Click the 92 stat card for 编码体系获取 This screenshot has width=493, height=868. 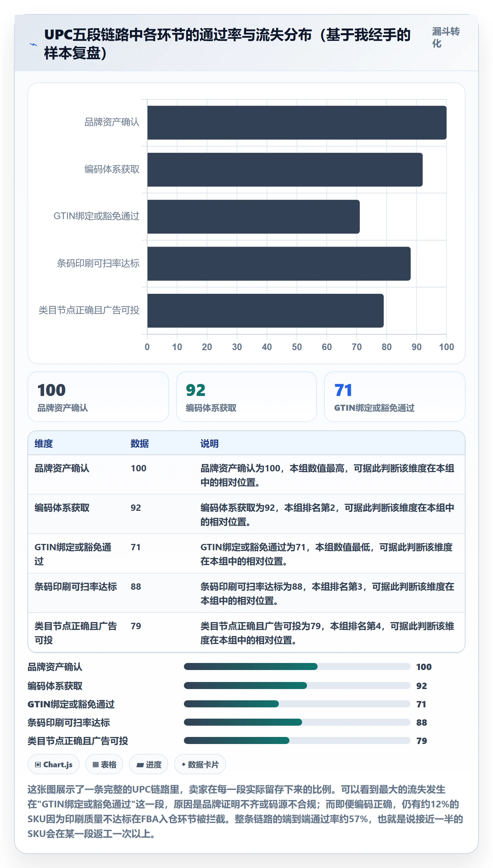[246, 397]
